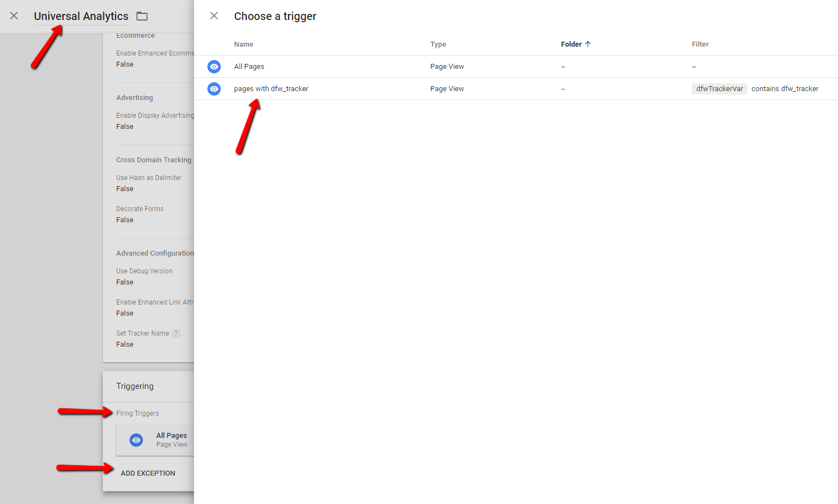Click the ADD EXCEPTION button
Viewport: 838px width, 504px height.
tap(148, 473)
